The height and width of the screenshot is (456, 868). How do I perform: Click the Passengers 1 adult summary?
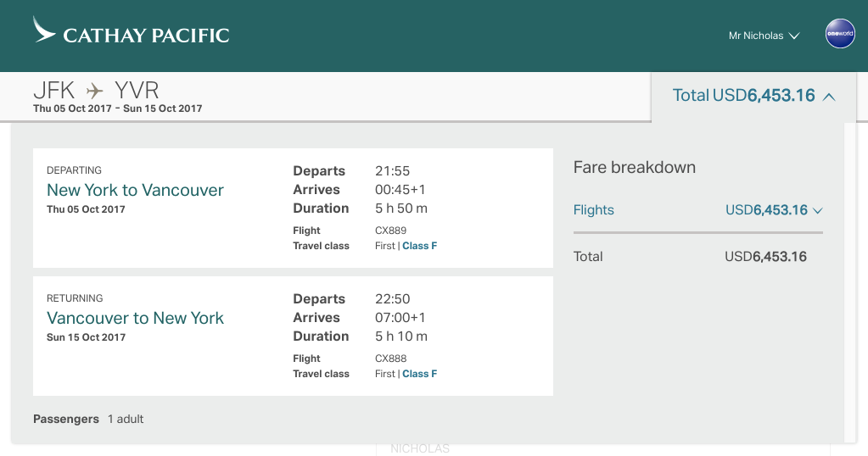pyautogui.click(x=88, y=419)
